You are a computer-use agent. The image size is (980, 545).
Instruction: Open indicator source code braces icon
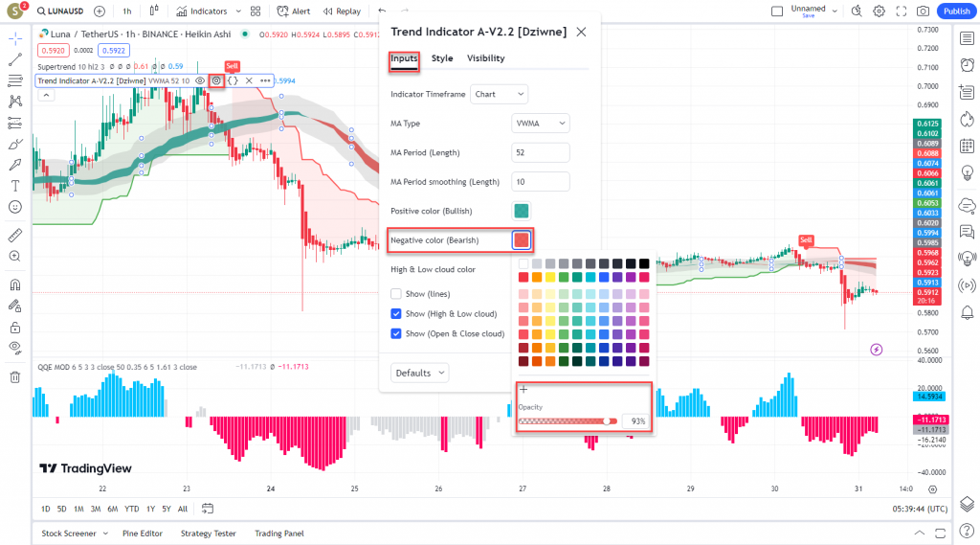coord(233,80)
